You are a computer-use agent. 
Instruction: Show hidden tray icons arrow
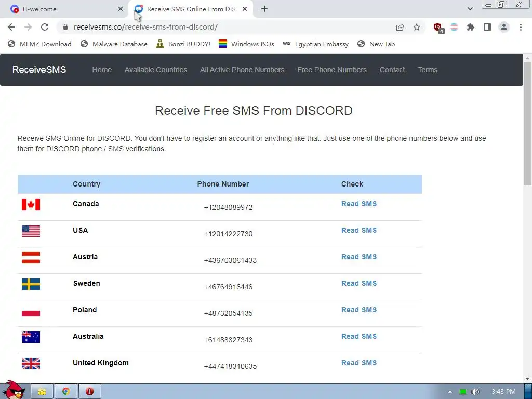coord(450,392)
